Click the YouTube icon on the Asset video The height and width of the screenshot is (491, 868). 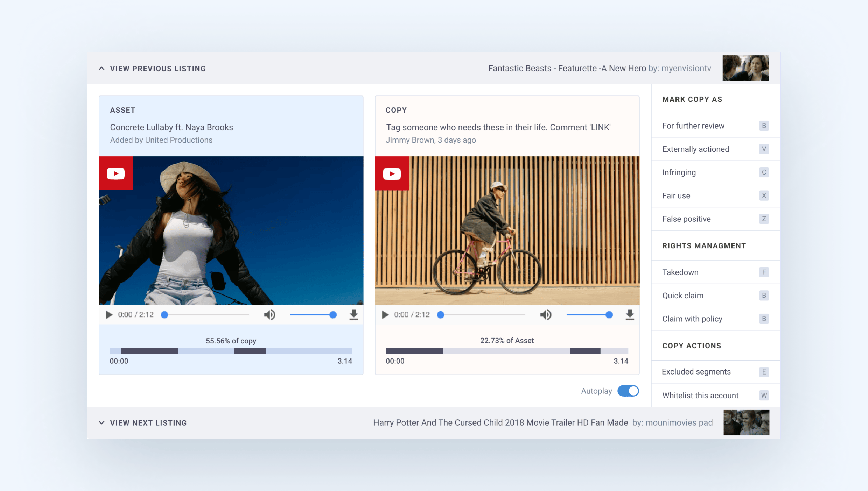click(x=115, y=173)
